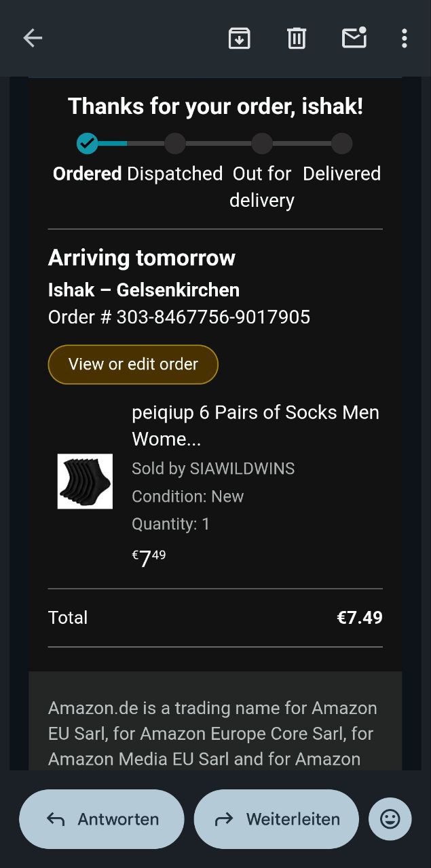This screenshot has height=868, width=431.
Task: Open peiqiup 6 Pairs of Socks link
Action: tap(255, 425)
